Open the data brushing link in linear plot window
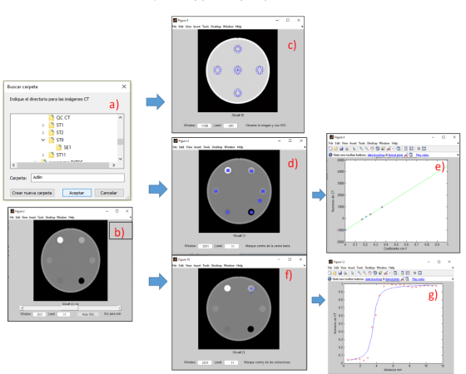Screen dimensions: 466x374 (x=376, y=155)
